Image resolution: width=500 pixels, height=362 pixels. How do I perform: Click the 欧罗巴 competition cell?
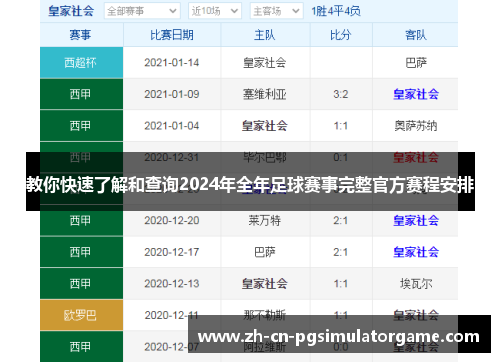81,315
